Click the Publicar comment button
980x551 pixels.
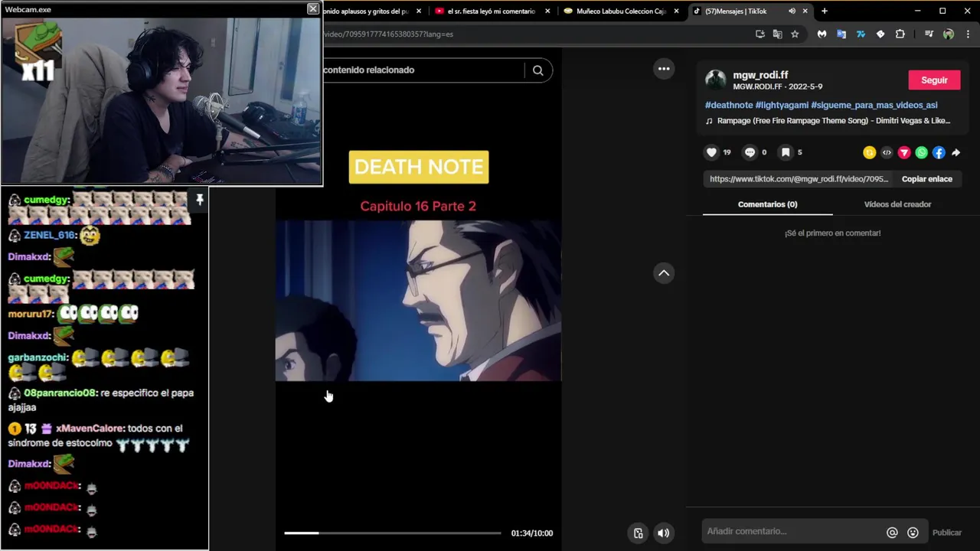click(947, 533)
